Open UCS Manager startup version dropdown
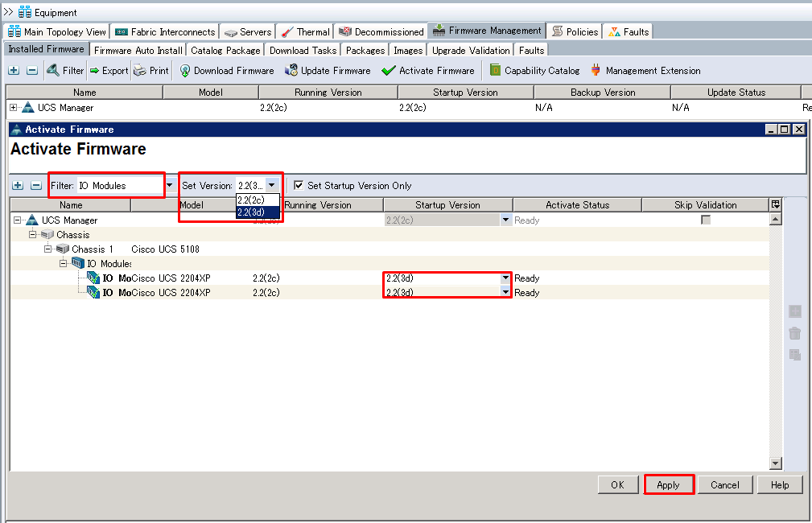 505,220
